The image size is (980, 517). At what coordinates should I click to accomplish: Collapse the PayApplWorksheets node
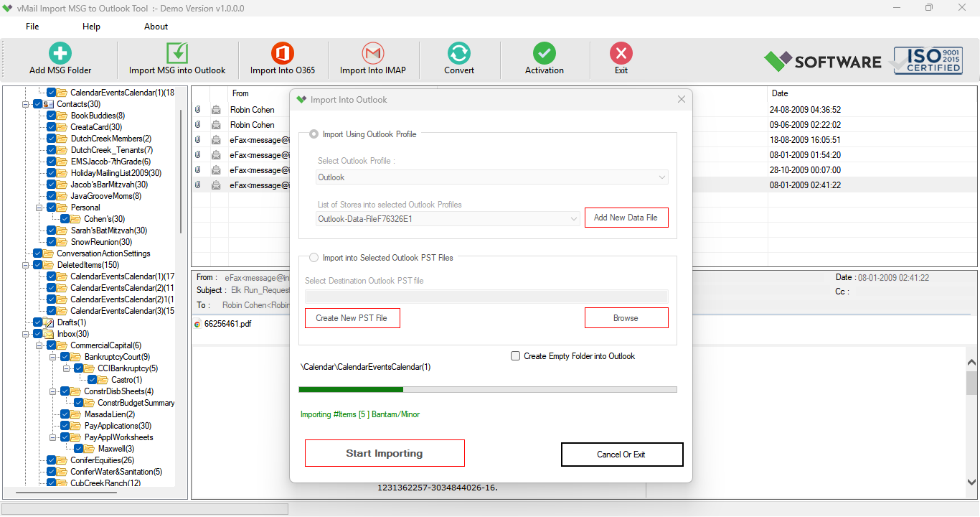[53, 437]
